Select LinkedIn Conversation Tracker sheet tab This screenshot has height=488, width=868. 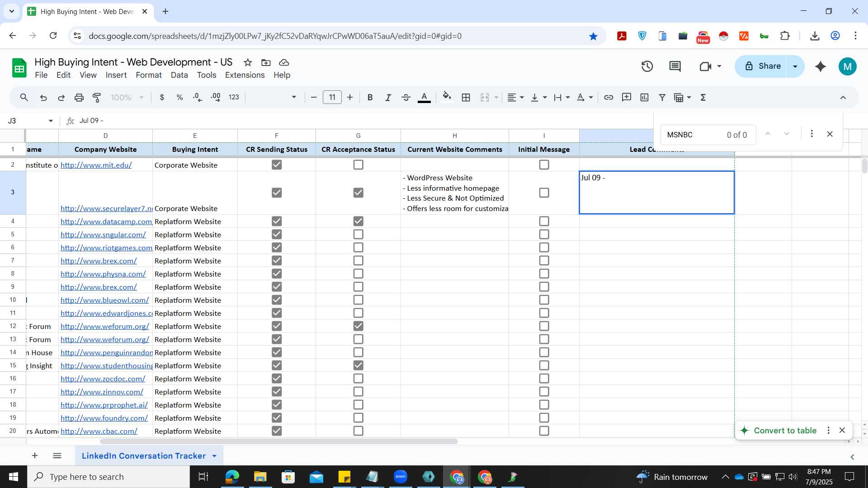[144, 456]
